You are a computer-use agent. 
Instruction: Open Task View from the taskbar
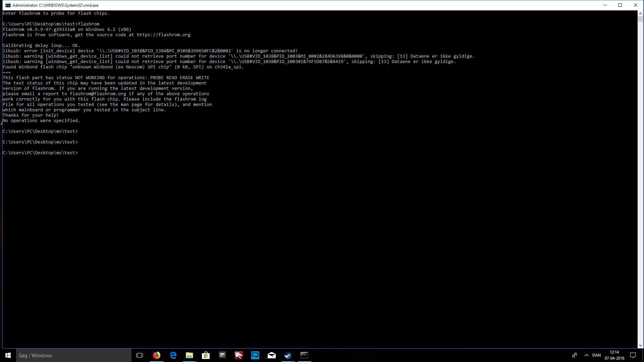pyautogui.click(x=140, y=355)
